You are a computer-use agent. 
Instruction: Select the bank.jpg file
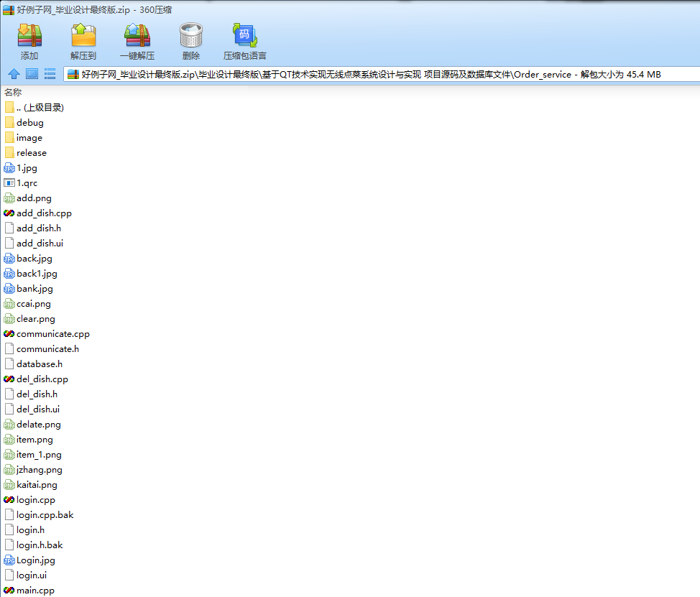pos(29,289)
